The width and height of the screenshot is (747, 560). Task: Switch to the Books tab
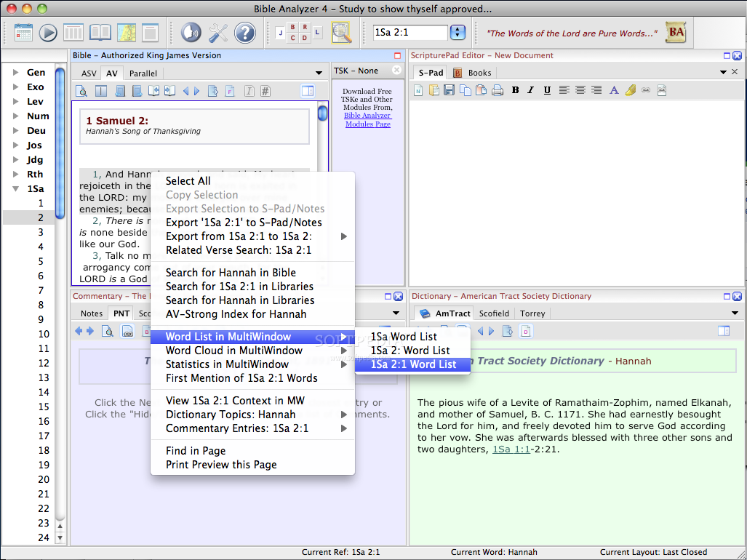(x=472, y=73)
